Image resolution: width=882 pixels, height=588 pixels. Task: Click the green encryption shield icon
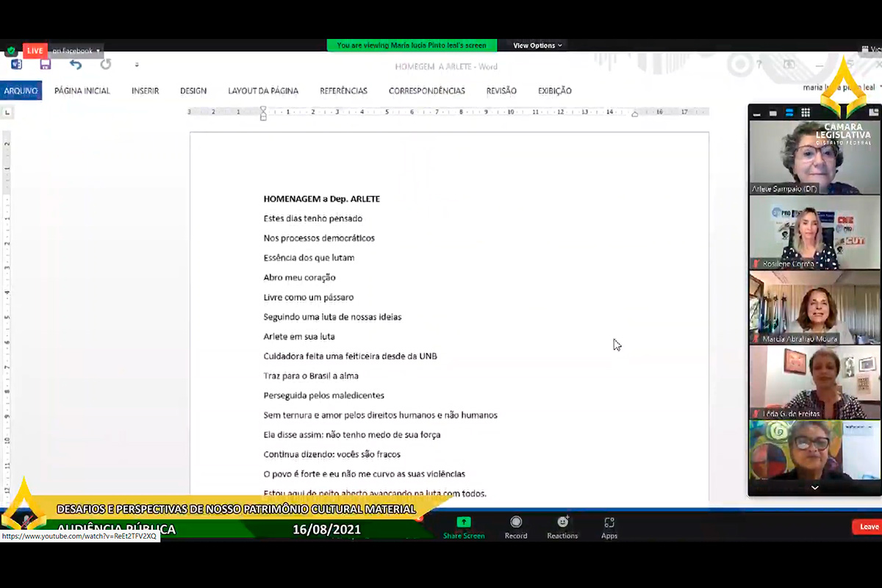tap(11, 51)
